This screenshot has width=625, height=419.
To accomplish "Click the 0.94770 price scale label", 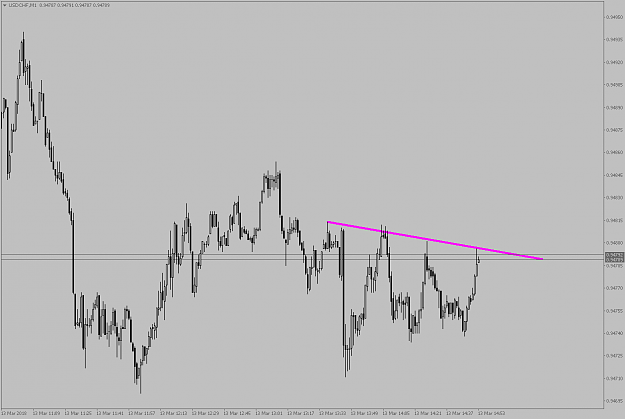I will (x=614, y=287).
